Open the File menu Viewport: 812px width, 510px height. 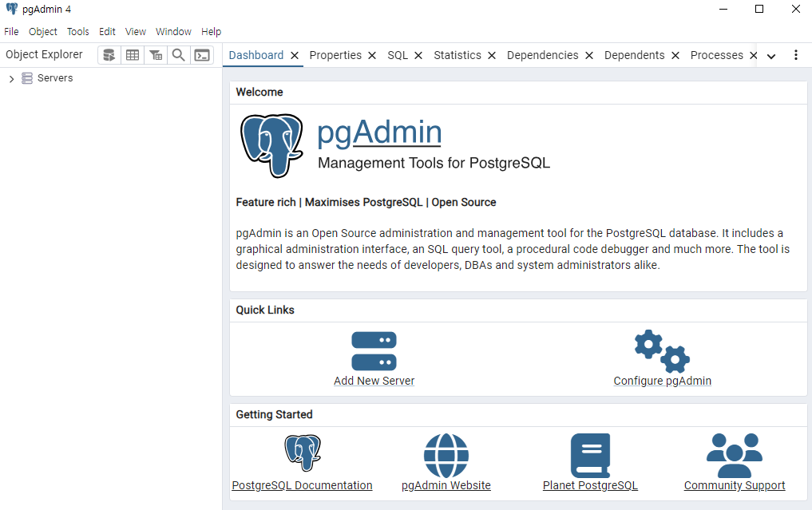pyautogui.click(x=11, y=32)
